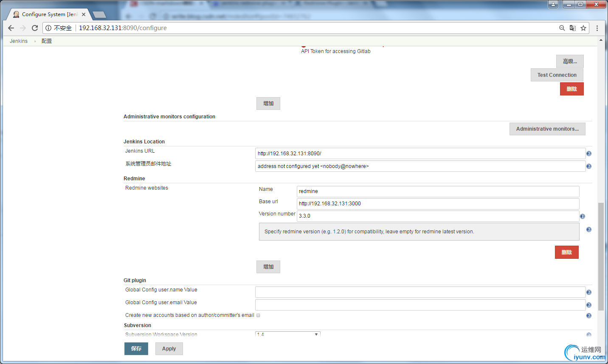The image size is (608, 364).
Task: Click the Jenkins URL input field
Action: 420,154
